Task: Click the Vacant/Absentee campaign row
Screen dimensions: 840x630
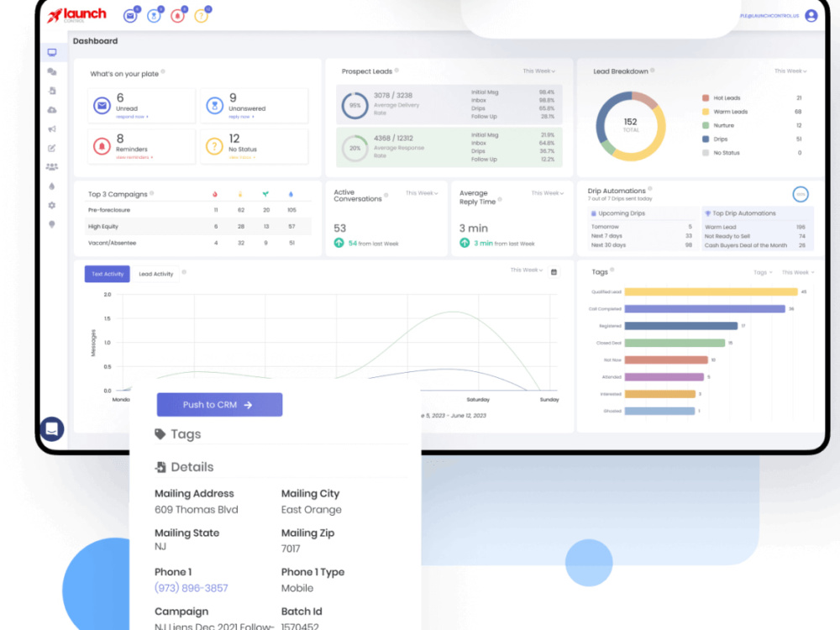Action: pos(197,243)
